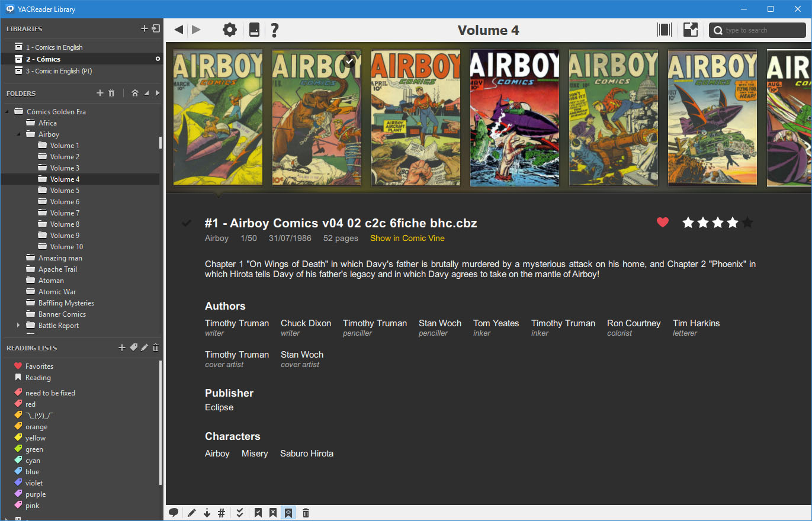Mark the comic as unread via the bookmark-x icon
Viewport: 812px width, 521px height.
tap(272, 513)
